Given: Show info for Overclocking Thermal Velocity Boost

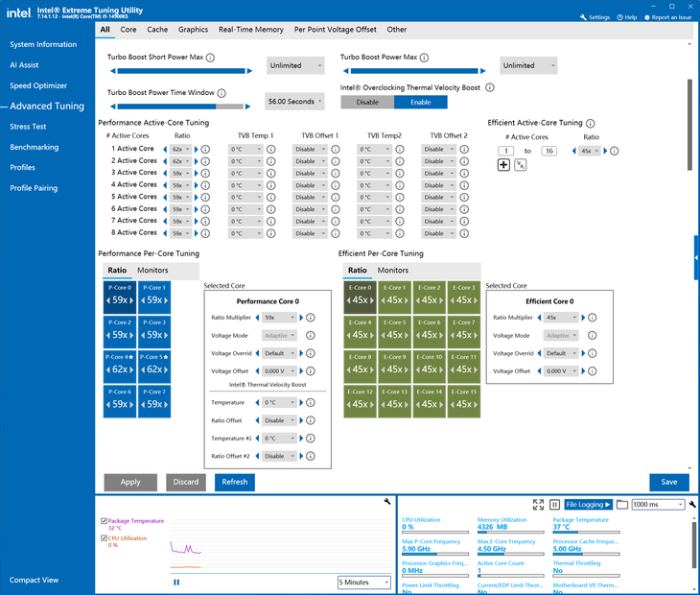Looking at the screenshot, I should [x=490, y=87].
